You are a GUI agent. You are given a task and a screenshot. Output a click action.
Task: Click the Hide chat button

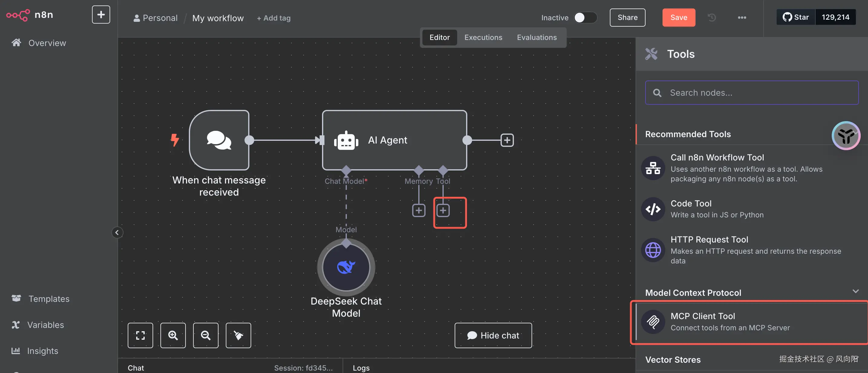[493, 335]
